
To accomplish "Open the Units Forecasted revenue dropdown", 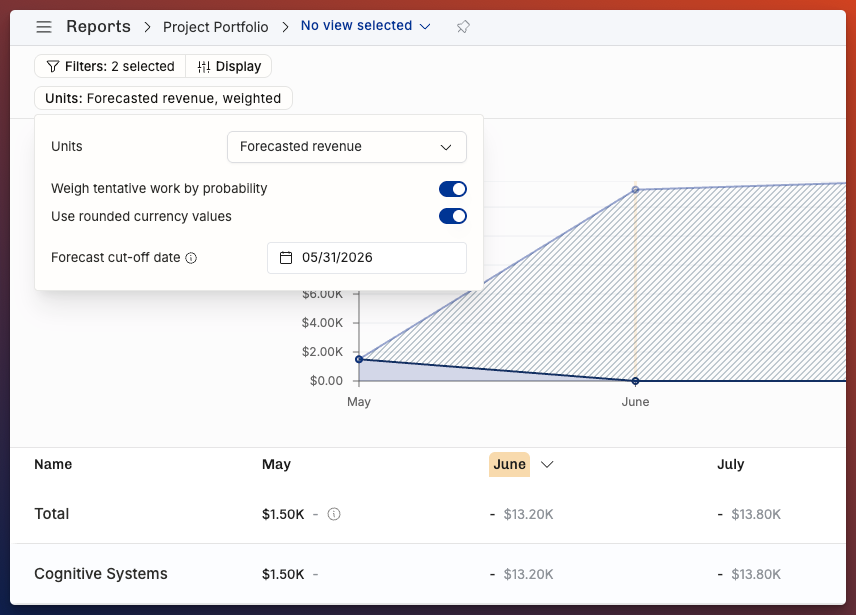I will (347, 147).
